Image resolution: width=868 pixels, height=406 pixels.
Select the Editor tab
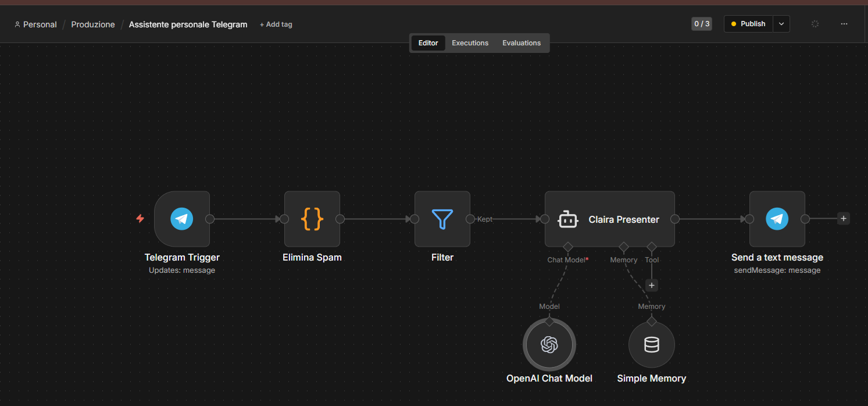point(428,43)
